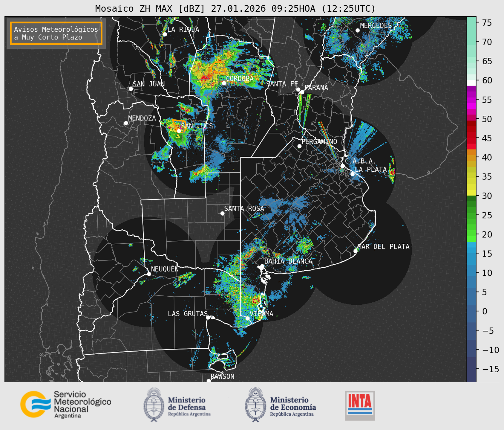
Task: Click the INTA logo
Action: (x=360, y=405)
